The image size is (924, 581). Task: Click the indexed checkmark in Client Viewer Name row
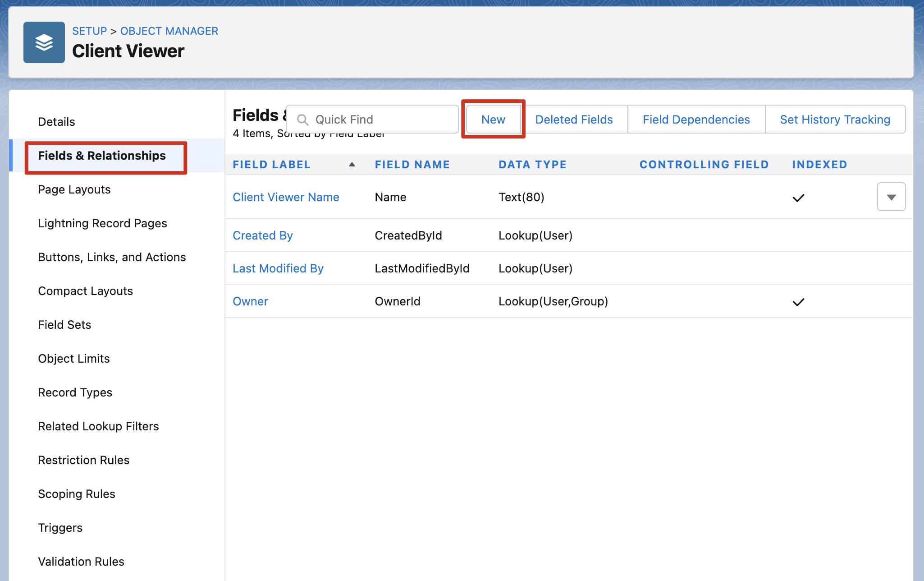pos(798,198)
